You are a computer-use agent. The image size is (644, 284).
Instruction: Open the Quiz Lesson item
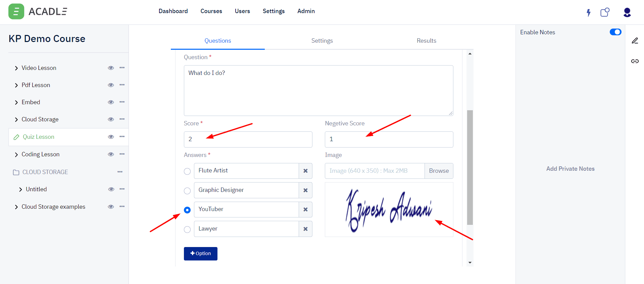39,137
